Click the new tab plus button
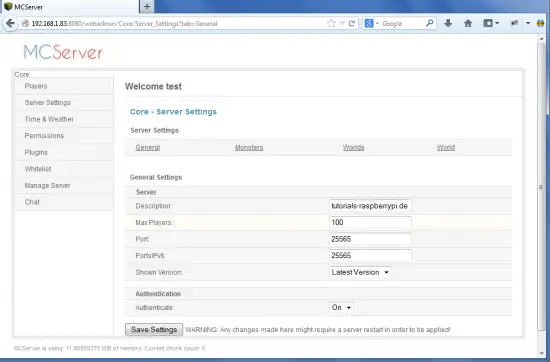Screen dimensions: 550x362 coord(147,7)
